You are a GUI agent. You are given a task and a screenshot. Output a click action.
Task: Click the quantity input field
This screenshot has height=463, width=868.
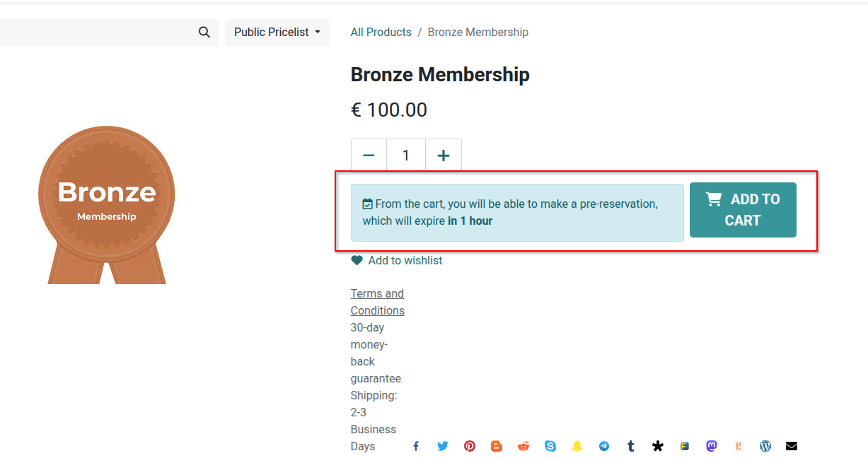[x=405, y=155]
